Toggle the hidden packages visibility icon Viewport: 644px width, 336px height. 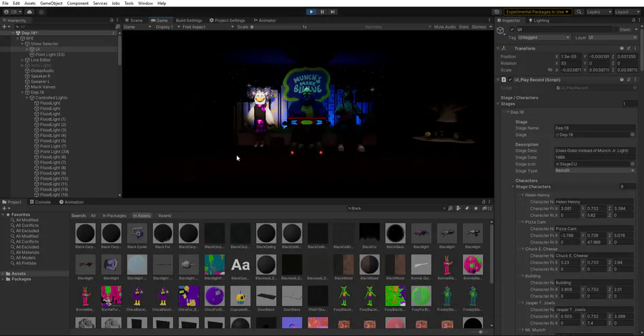tap(487, 208)
